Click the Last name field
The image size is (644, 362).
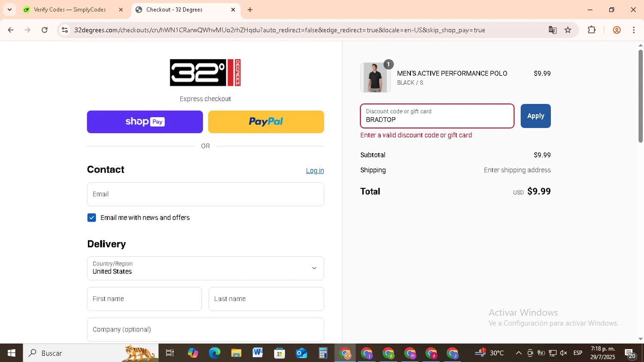point(266,299)
